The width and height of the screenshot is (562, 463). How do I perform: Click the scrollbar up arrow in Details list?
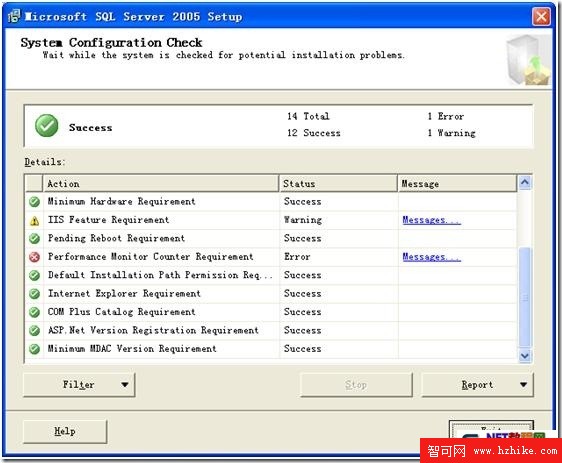point(525,183)
